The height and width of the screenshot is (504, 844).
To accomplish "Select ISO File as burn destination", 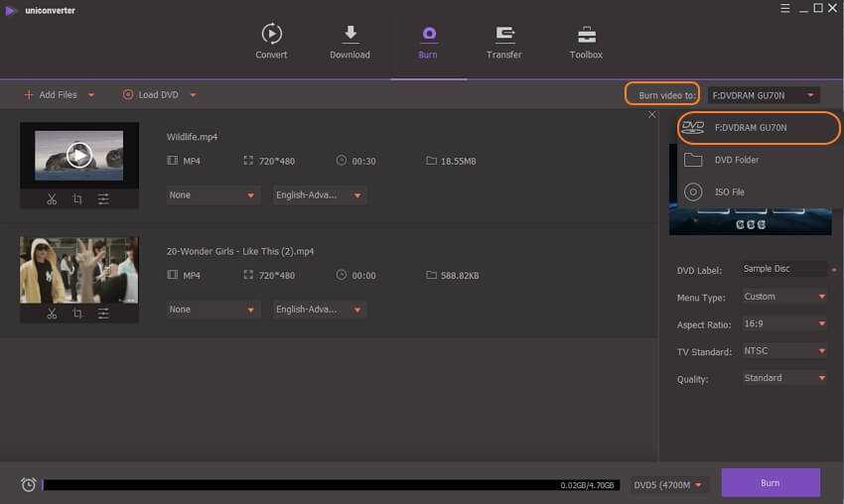I will click(x=729, y=191).
